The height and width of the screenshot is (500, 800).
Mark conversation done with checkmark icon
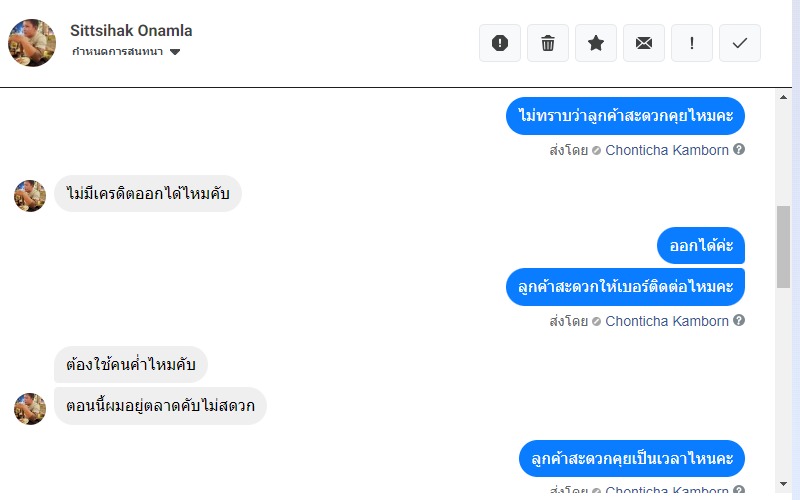[x=740, y=43]
